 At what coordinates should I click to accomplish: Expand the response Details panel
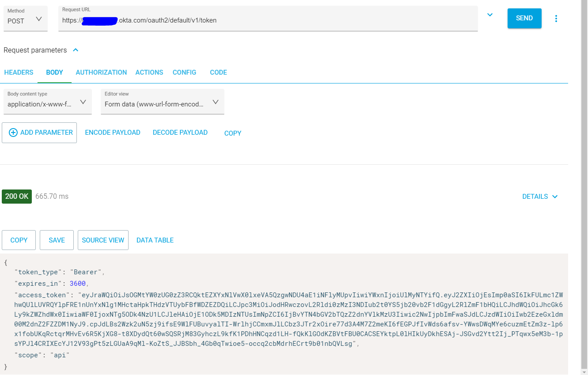[540, 197]
